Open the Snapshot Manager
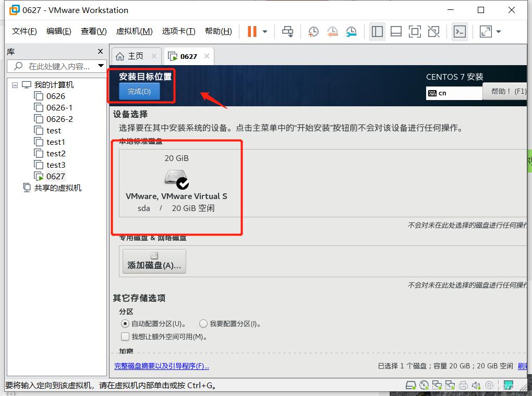This screenshot has width=532, height=396. point(351,32)
